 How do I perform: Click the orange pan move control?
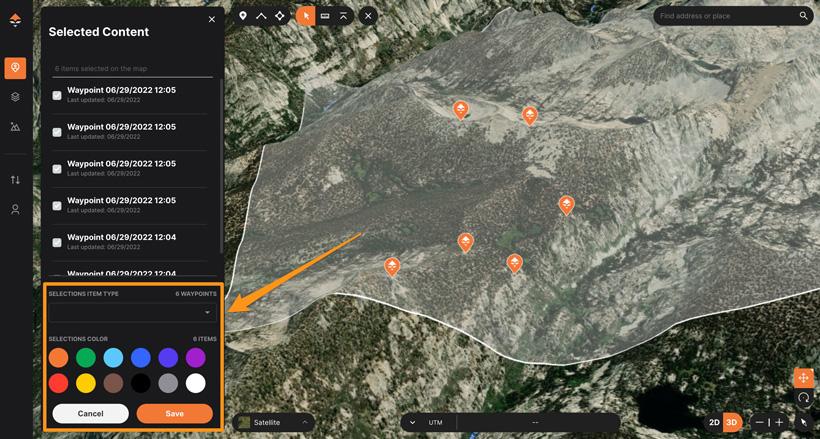(803, 378)
